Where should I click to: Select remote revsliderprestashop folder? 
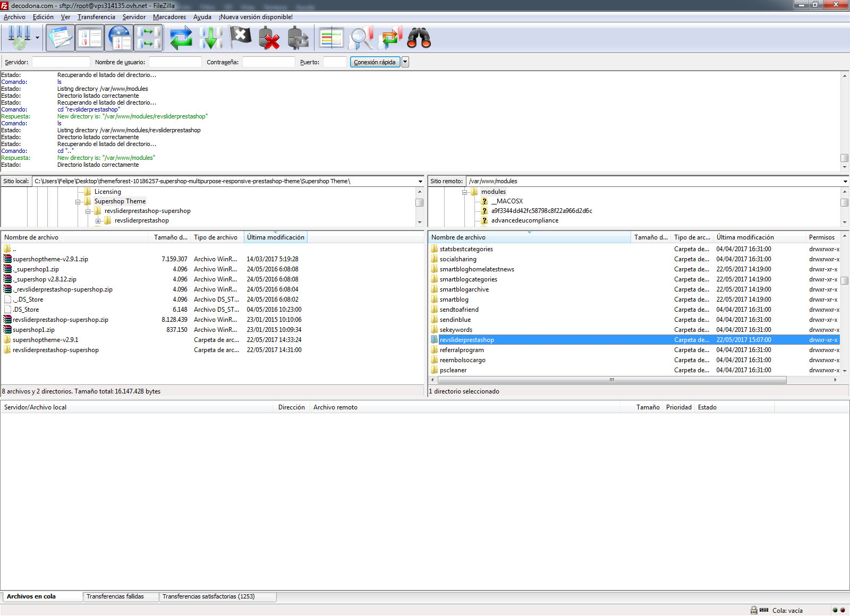(x=467, y=340)
